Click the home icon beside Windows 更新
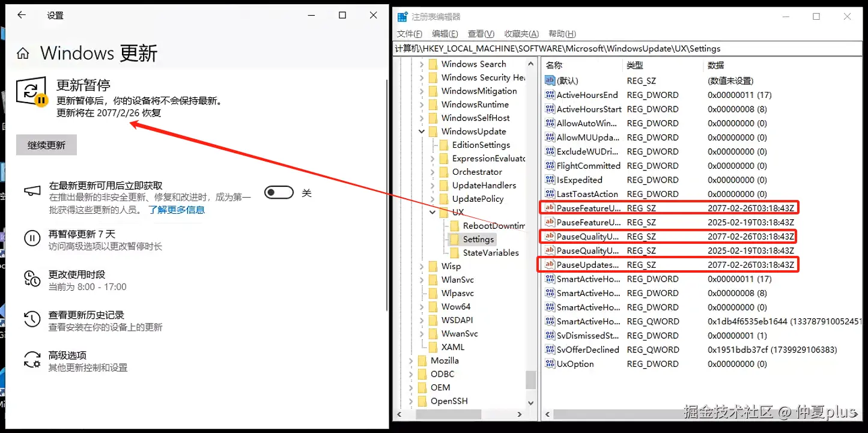The width and height of the screenshot is (868, 433). (x=23, y=53)
